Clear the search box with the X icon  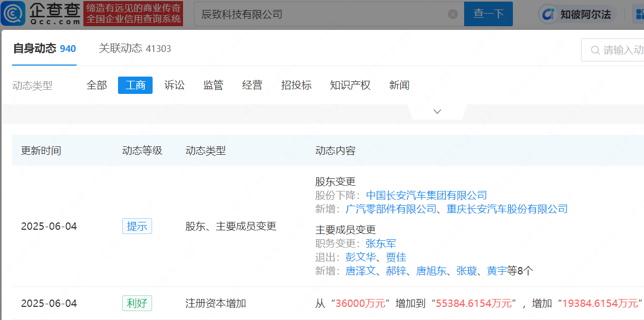point(453,14)
